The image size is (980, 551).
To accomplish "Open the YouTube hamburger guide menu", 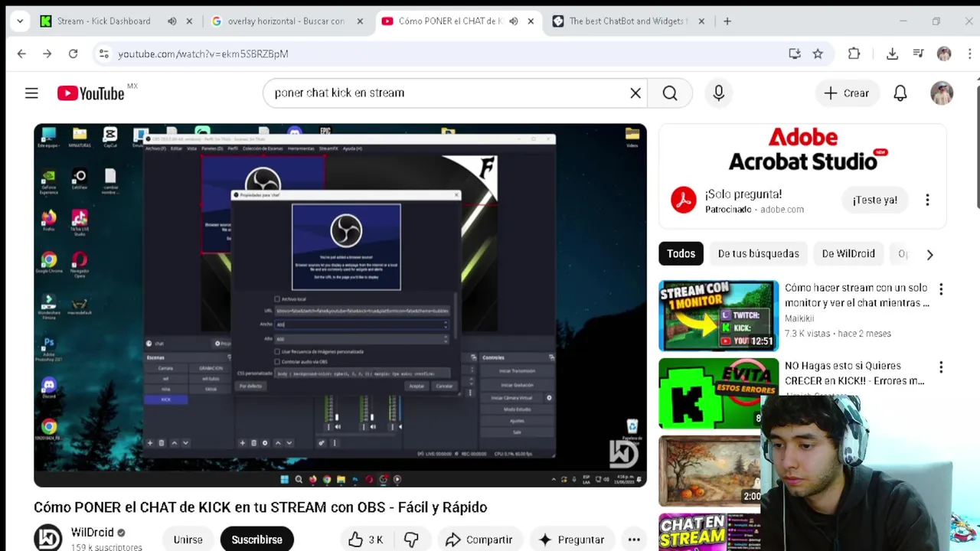I will point(31,93).
